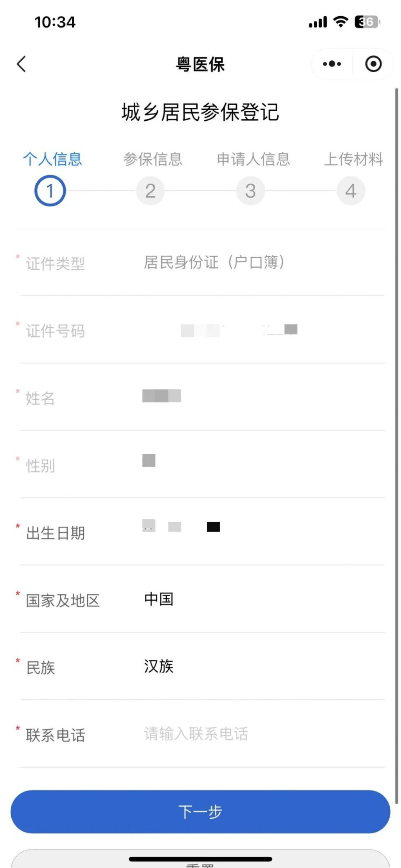401x868 pixels.
Task: Switch to the 申请人信息 tab
Action: [x=253, y=160]
